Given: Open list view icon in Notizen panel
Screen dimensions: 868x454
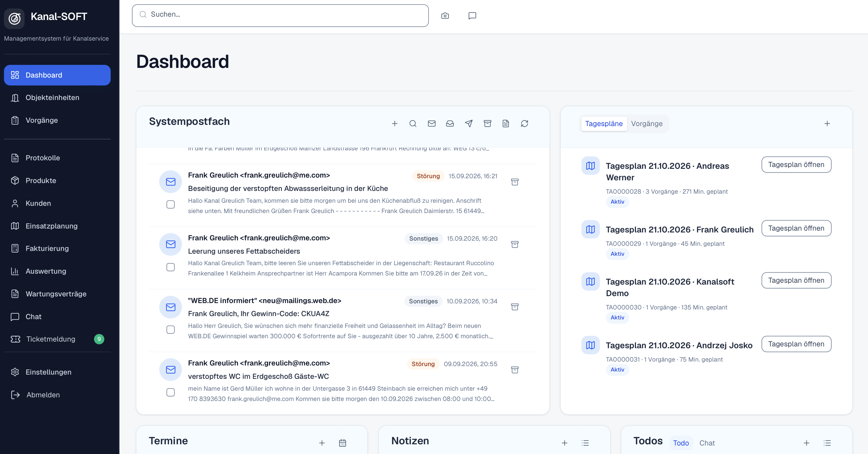Looking at the screenshot, I should pos(585,443).
